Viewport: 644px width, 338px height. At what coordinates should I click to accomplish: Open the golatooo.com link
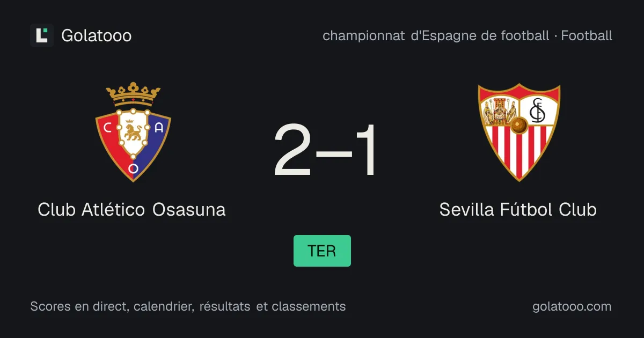click(572, 306)
